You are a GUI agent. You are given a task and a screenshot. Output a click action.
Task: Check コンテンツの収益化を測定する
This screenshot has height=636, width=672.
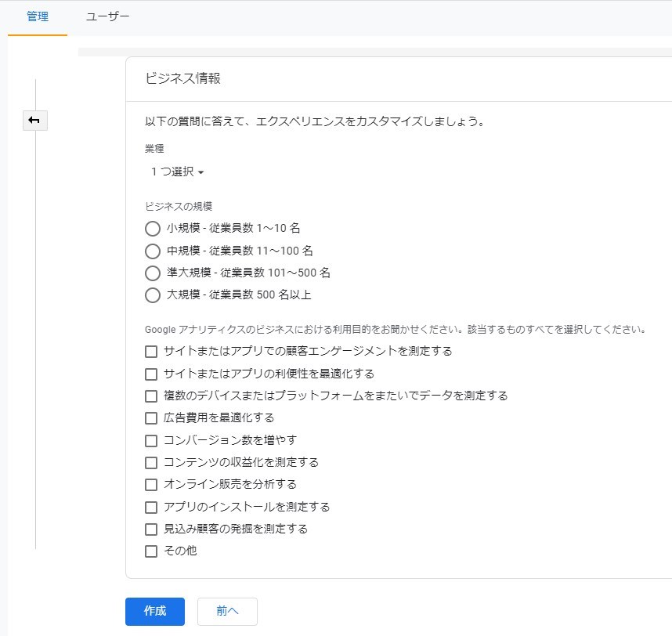click(150, 462)
